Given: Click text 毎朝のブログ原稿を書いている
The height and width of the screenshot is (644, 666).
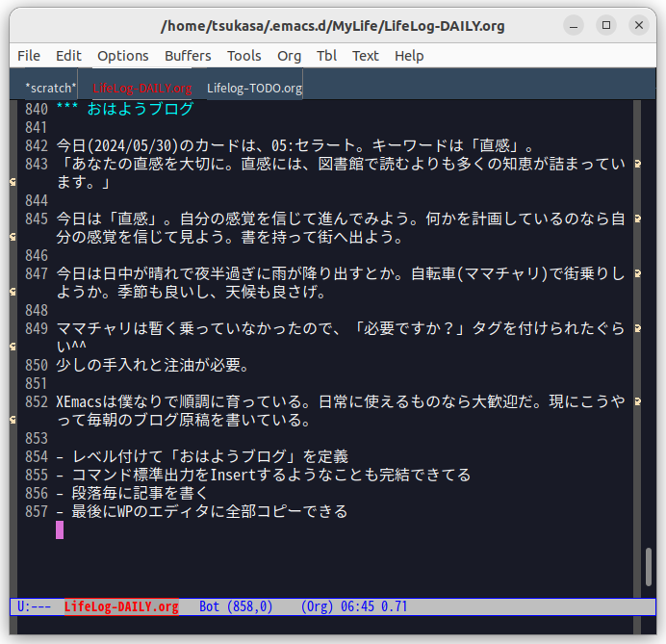Looking at the screenshot, I should [x=194, y=420].
